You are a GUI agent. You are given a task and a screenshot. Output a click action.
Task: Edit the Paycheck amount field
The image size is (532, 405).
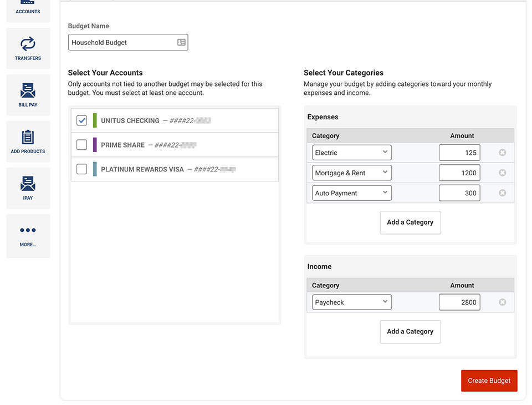tap(459, 302)
